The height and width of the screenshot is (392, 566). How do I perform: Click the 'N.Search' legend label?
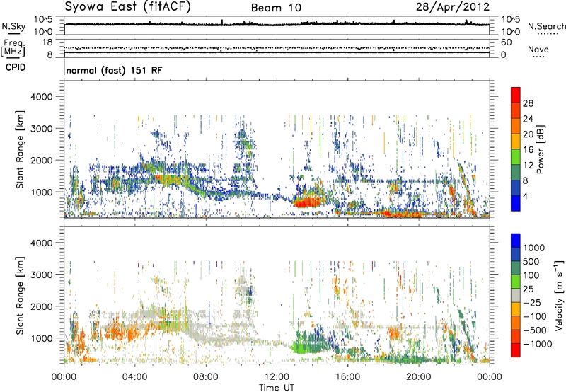(x=547, y=26)
